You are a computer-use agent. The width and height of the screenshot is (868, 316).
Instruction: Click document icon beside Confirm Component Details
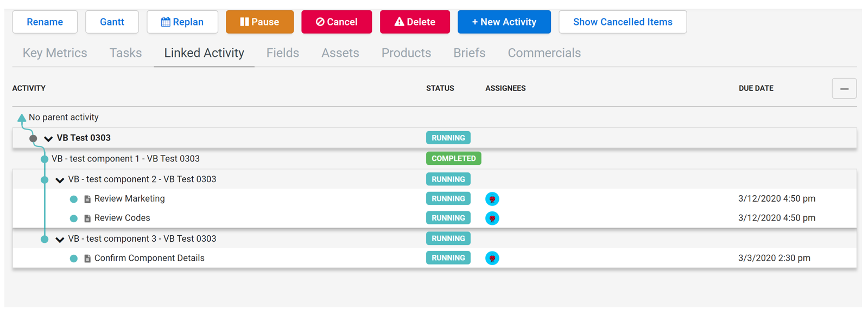(x=87, y=259)
